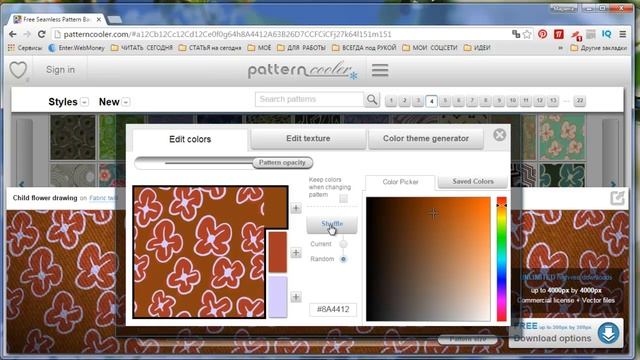Viewport: 640px width, 360px height.
Task: Click the browser address bar
Action: pos(282,34)
